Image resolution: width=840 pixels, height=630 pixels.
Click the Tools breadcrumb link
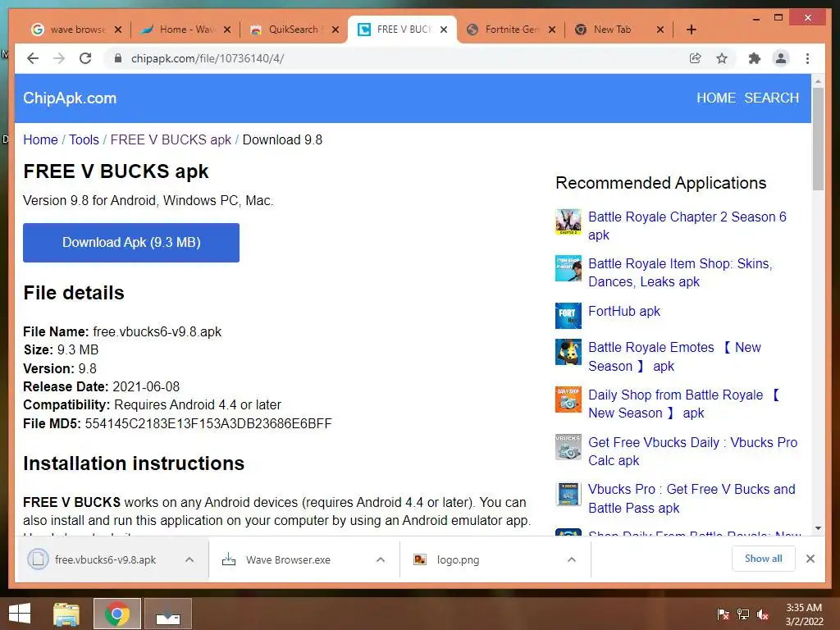(x=84, y=139)
